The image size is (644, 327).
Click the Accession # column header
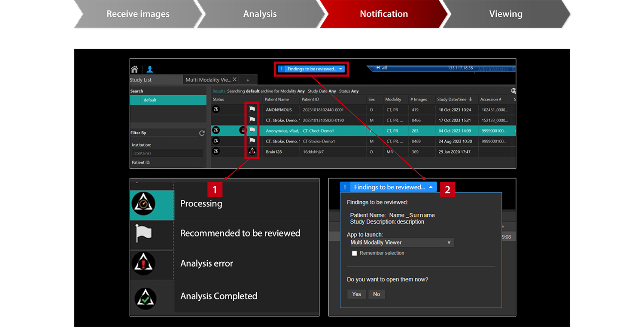pos(491,99)
